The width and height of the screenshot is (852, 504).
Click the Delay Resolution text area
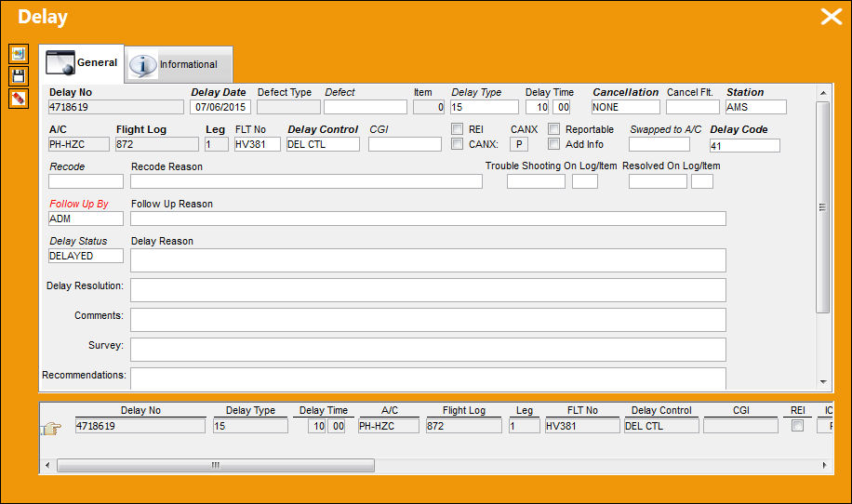[428, 290]
